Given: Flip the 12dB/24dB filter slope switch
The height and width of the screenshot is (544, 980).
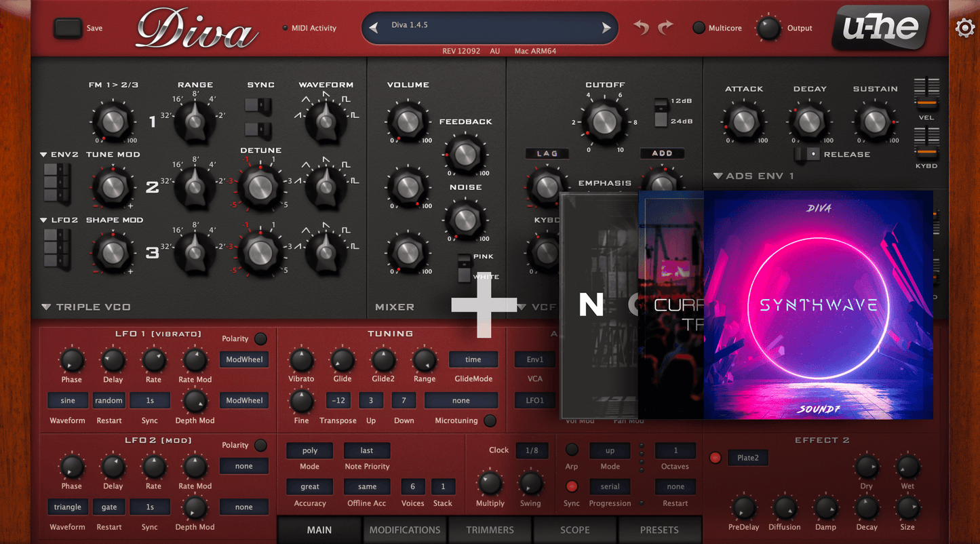Looking at the screenshot, I should coord(661,112).
